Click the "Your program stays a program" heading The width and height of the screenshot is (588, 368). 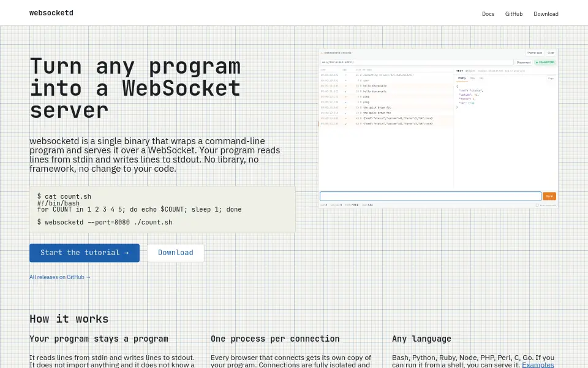tap(99, 339)
